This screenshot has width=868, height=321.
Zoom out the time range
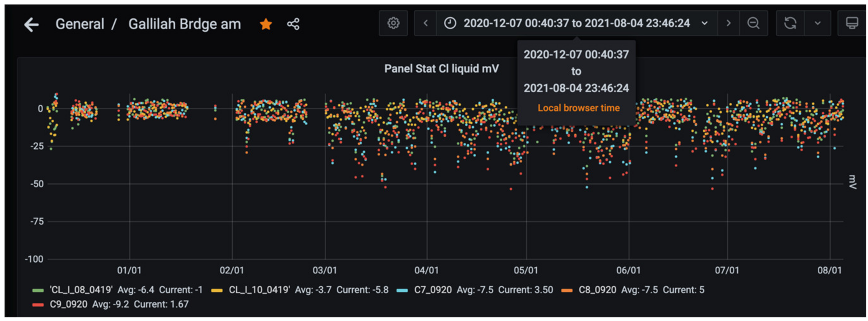pyautogui.click(x=753, y=23)
